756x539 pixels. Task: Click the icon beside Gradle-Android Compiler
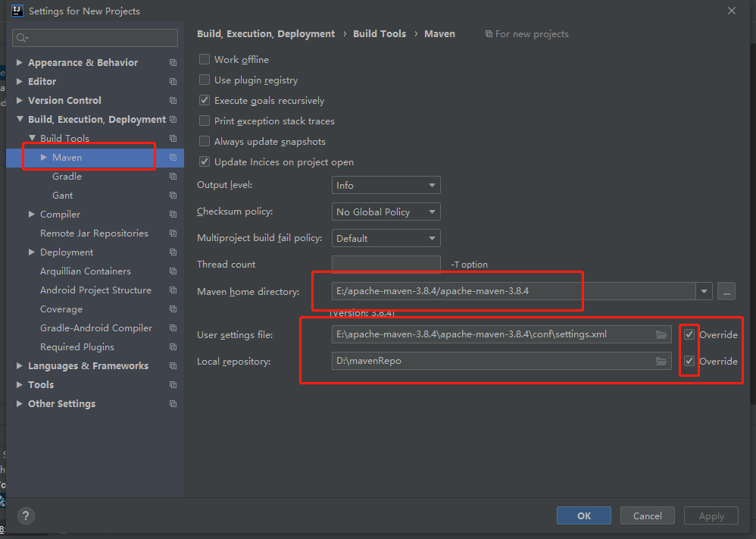[173, 328]
